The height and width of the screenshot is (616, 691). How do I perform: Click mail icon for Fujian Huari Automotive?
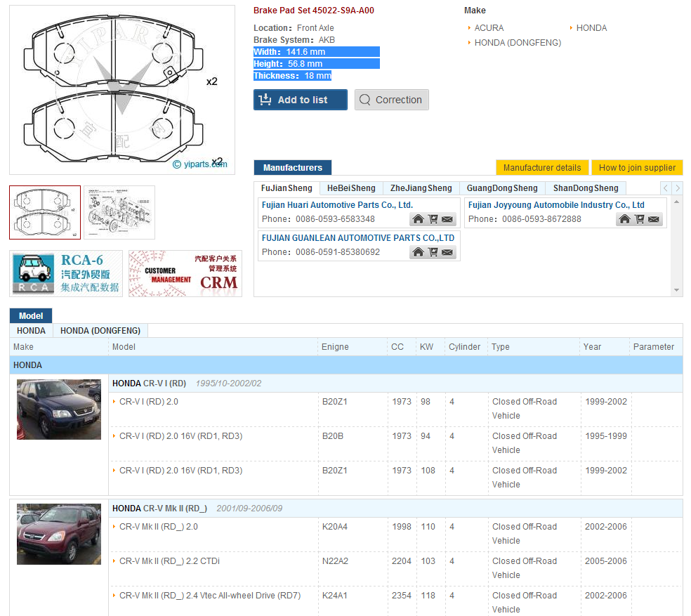(448, 219)
